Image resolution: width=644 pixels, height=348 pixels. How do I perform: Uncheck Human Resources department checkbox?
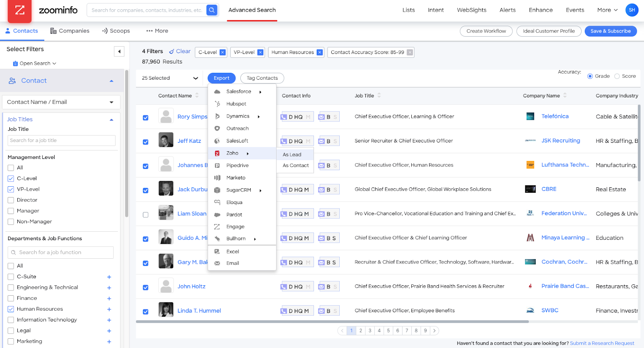coord(11,309)
